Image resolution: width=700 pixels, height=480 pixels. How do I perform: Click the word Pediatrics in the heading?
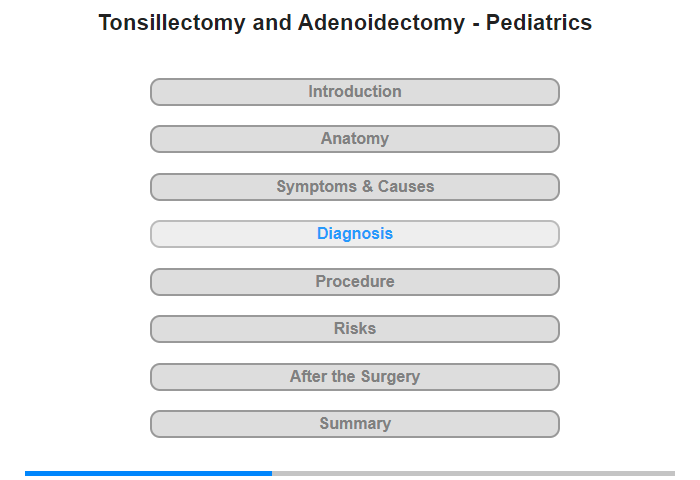click(x=539, y=23)
